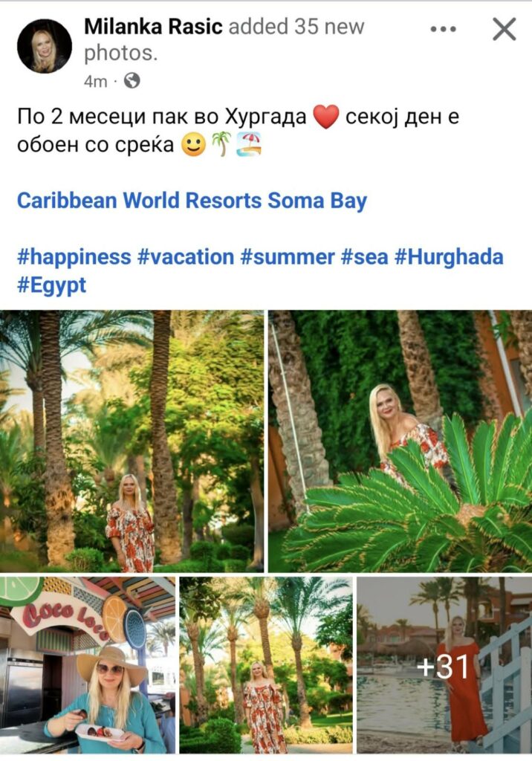The width and height of the screenshot is (532, 761).
Task: Open bottom-middle floral dress garden photo
Action: [x=266, y=665]
